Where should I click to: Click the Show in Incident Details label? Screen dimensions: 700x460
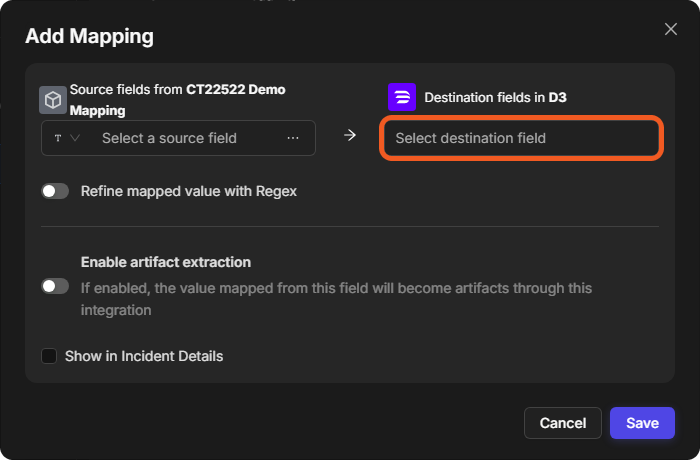[144, 356]
